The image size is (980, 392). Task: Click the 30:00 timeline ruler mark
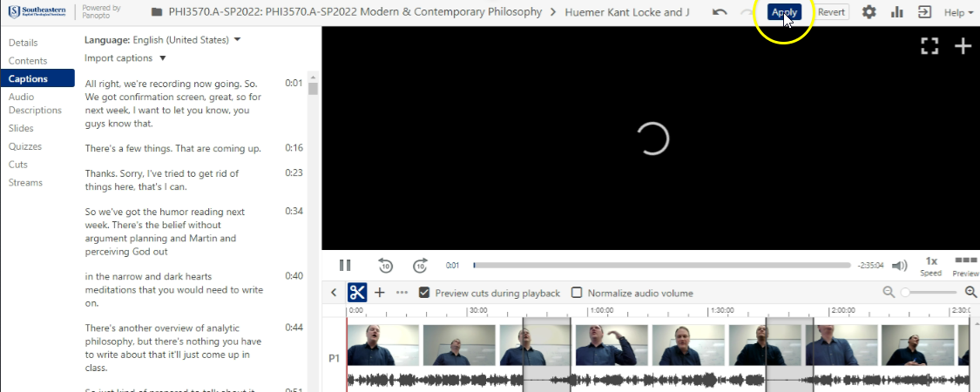pos(478,310)
